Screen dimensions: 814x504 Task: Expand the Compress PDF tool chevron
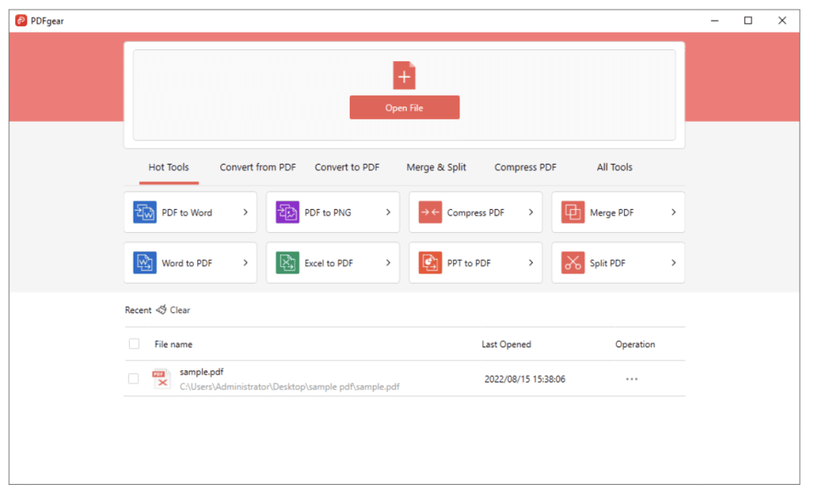click(531, 212)
